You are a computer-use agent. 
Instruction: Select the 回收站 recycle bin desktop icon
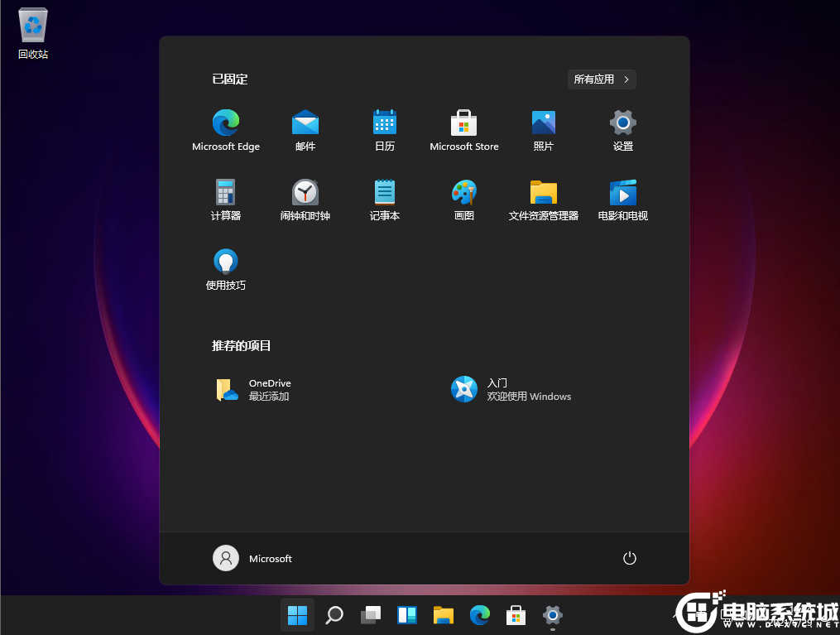coord(33,34)
